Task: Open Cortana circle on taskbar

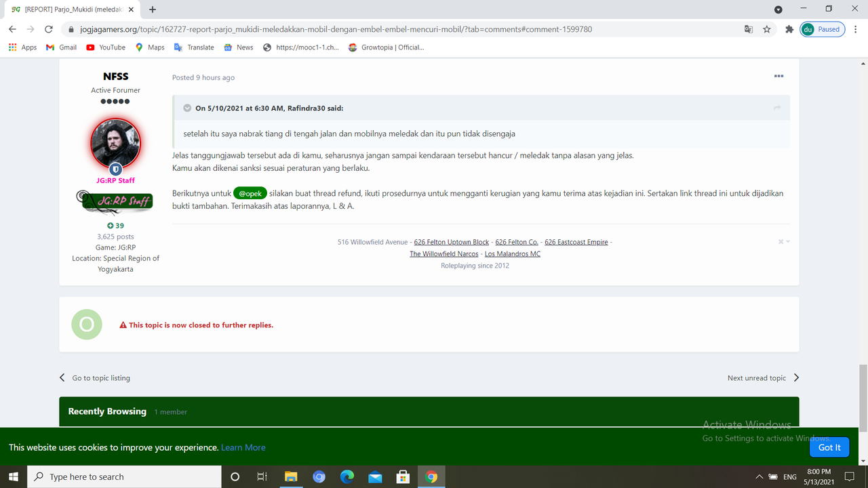Action: click(235, 476)
